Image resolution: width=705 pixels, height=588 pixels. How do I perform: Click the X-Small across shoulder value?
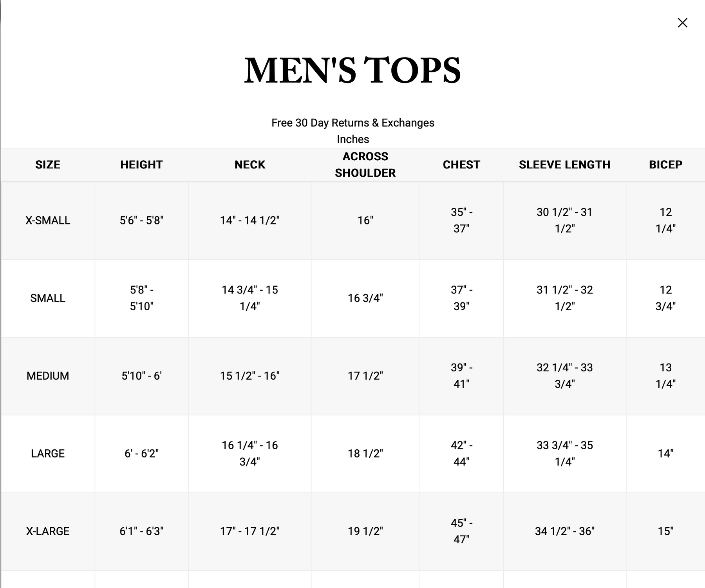[x=365, y=221]
